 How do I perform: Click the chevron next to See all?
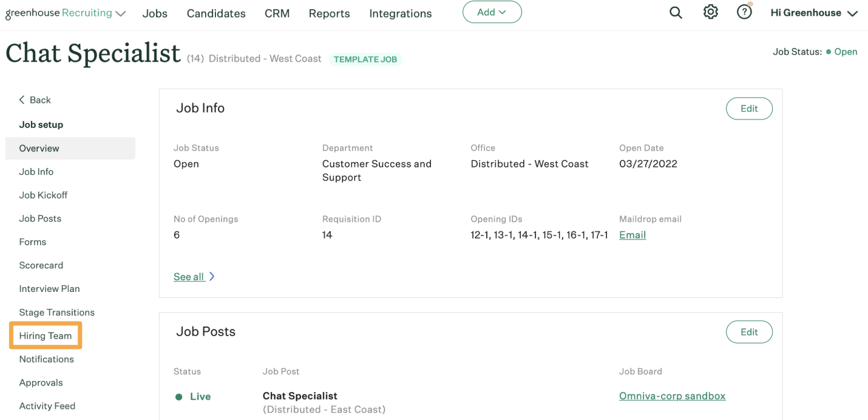click(x=212, y=276)
